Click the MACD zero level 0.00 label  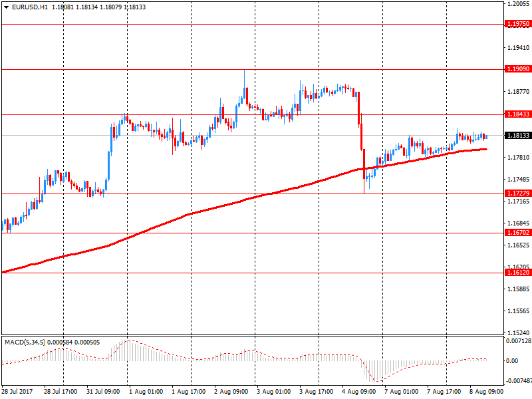pyautogui.click(x=512, y=361)
